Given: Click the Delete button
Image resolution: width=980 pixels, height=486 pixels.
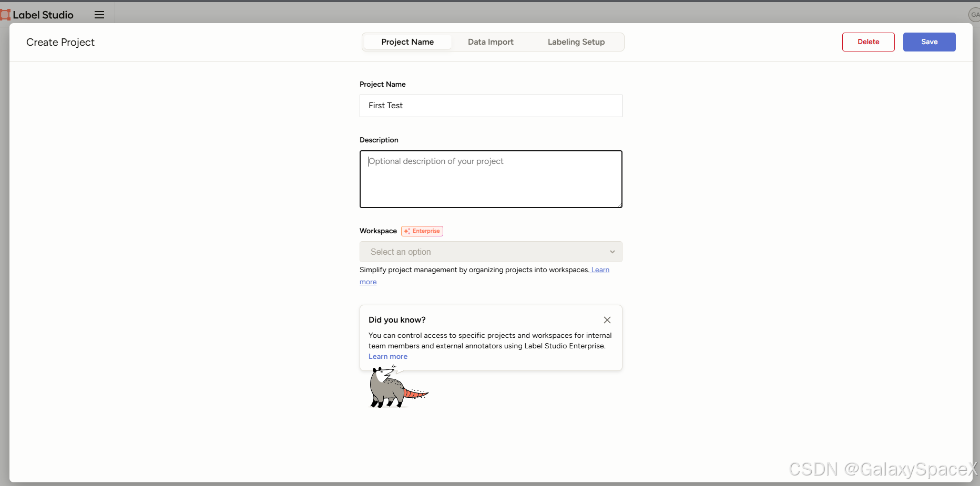Looking at the screenshot, I should tap(869, 42).
